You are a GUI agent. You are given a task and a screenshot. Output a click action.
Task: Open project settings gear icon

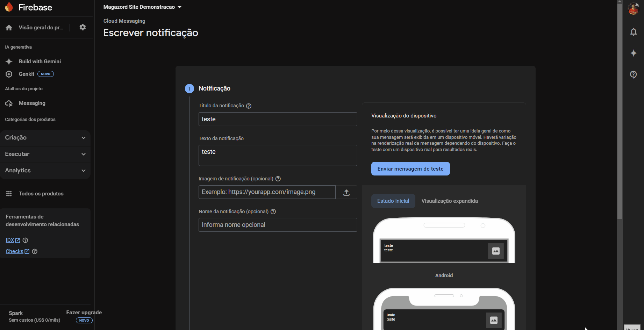coord(83,27)
